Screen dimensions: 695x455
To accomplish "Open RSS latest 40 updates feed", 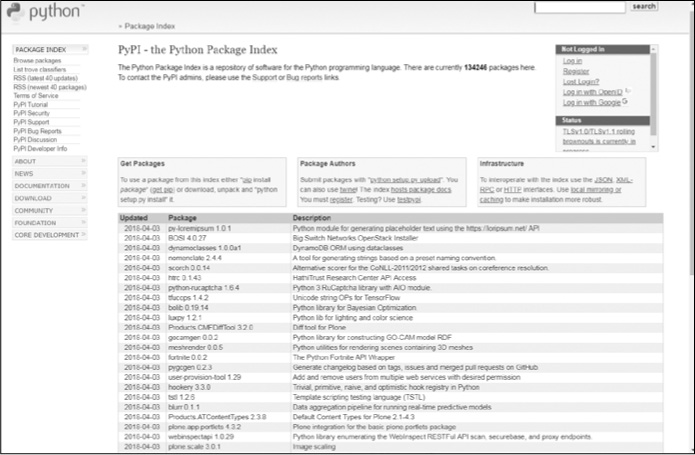I will coord(45,78).
